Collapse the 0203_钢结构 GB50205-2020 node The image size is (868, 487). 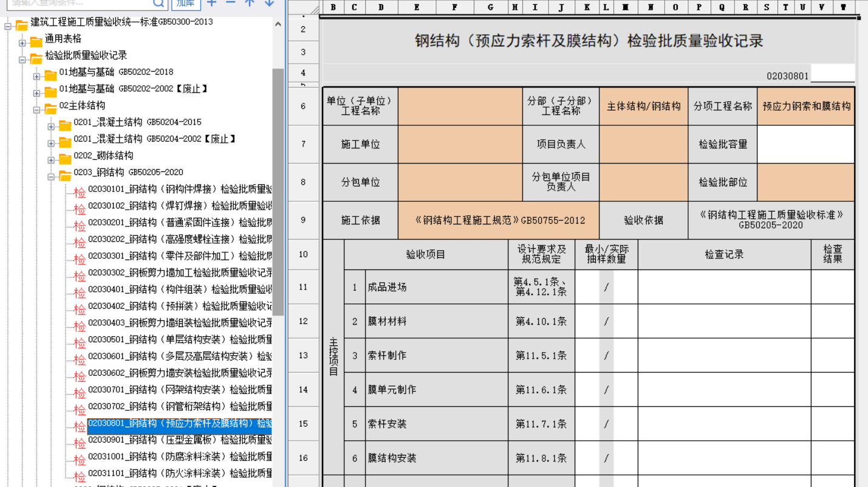click(51, 177)
